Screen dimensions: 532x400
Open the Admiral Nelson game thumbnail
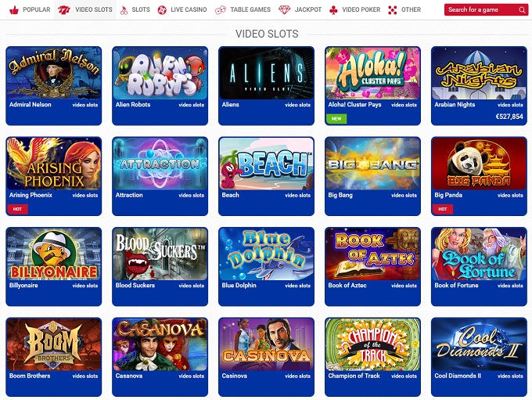[x=54, y=73]
